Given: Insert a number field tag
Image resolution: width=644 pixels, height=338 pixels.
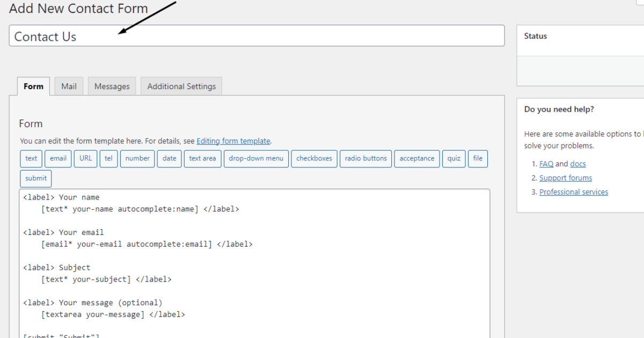Looking at the screenshot, I should pos(137,158).
